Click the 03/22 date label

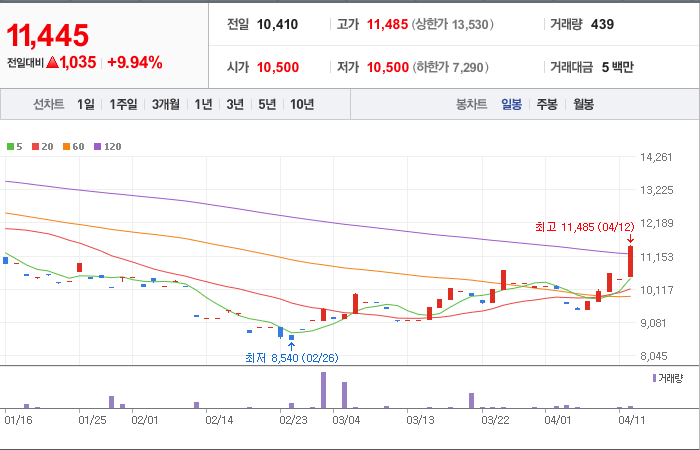tap(496, 421)
